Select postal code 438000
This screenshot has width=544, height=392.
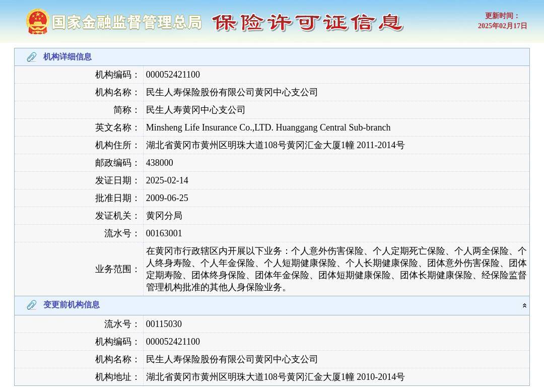pyautogui.click(x=159, y=163)
